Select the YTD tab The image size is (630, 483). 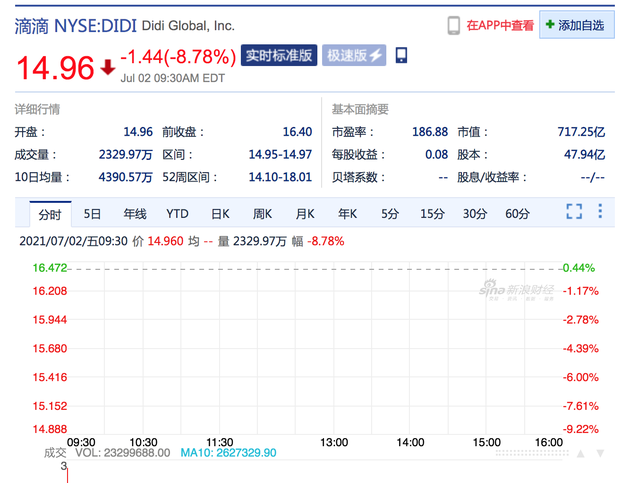[x=177, y=214]
